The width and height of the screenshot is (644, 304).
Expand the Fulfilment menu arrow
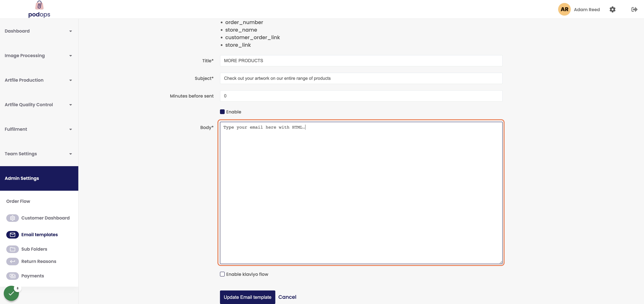70,129
